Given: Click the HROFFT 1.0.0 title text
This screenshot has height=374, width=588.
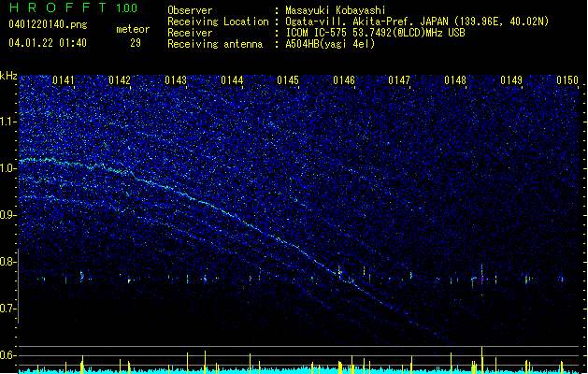Looking at the screenshot, I should tap(74, 7).
